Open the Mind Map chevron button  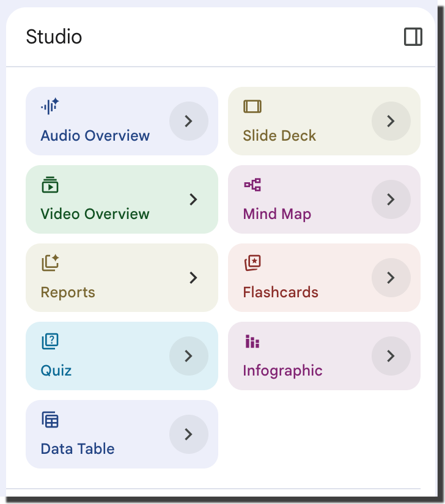point(391,199)
